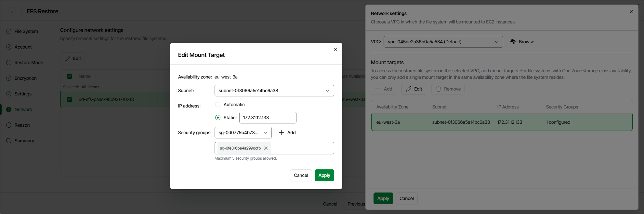Viewport: 644px width, 214px height.
Task: Open the Summary step in sidebar
Action: [x=24, y=141]
